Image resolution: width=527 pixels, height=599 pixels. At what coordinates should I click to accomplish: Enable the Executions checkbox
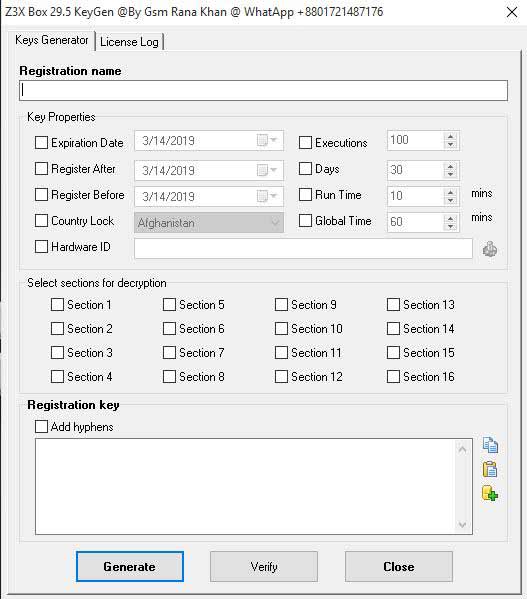(305, 143)
